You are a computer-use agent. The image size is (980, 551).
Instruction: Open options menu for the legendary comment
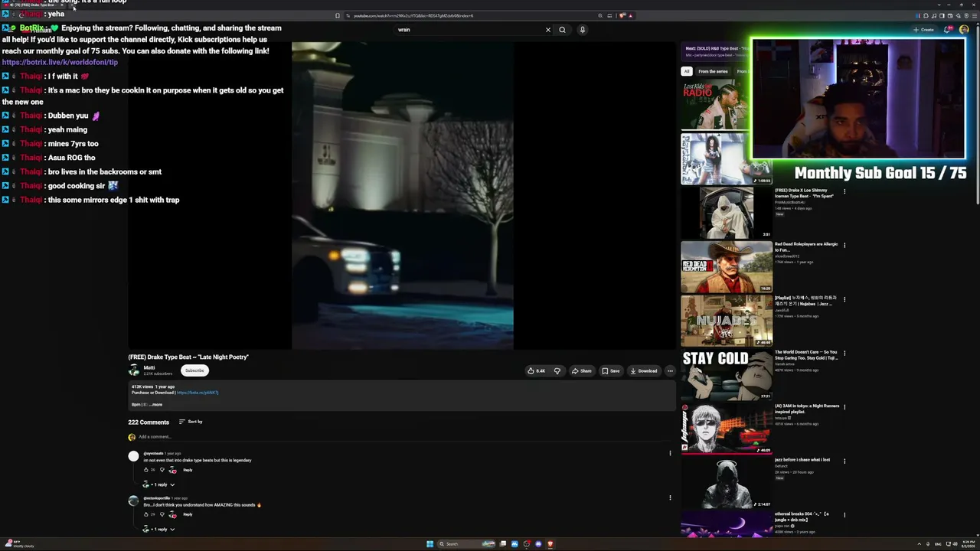pyautogui.click(x=670, y=453)
